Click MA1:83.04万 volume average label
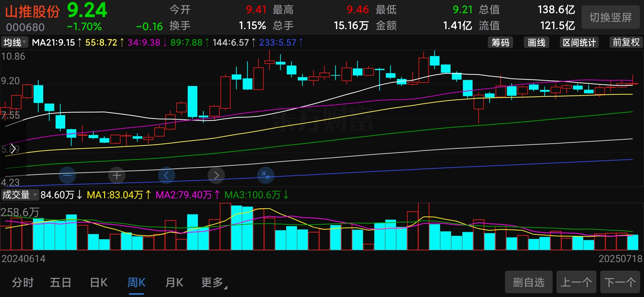The image size is (644, 297). (115, 195)
